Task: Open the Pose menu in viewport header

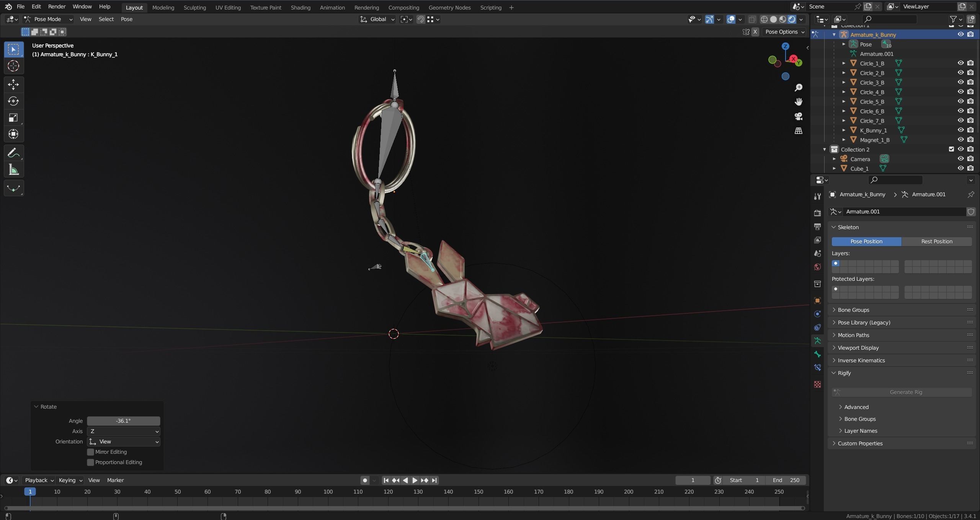Action: (127, 19)
